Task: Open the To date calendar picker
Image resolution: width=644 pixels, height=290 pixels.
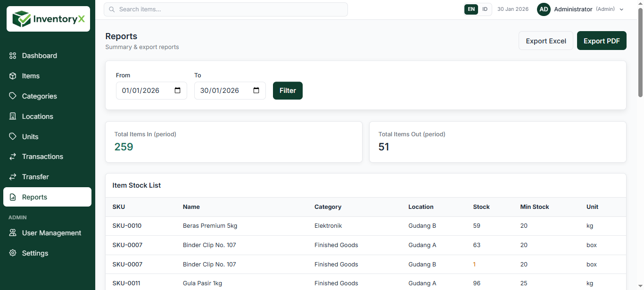Action: point(256,91)
